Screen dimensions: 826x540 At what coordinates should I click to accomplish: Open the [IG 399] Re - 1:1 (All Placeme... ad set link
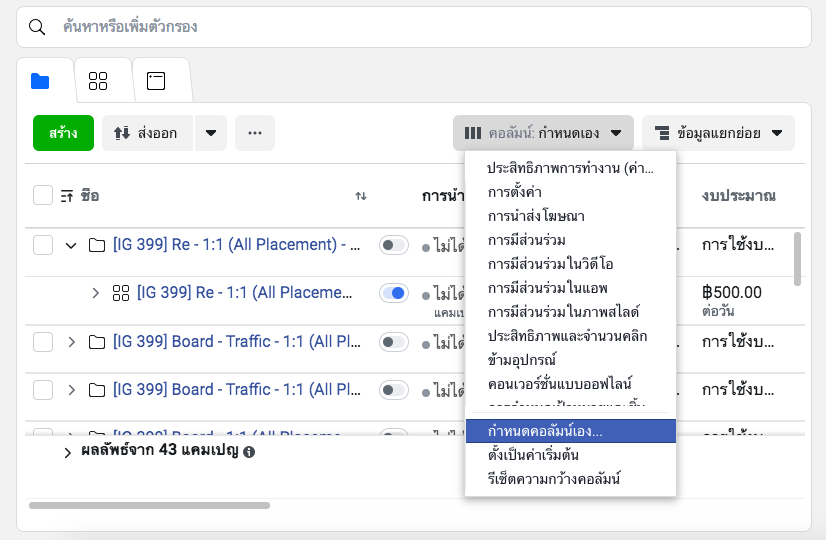pyautogui.click(x=244, y=292)
